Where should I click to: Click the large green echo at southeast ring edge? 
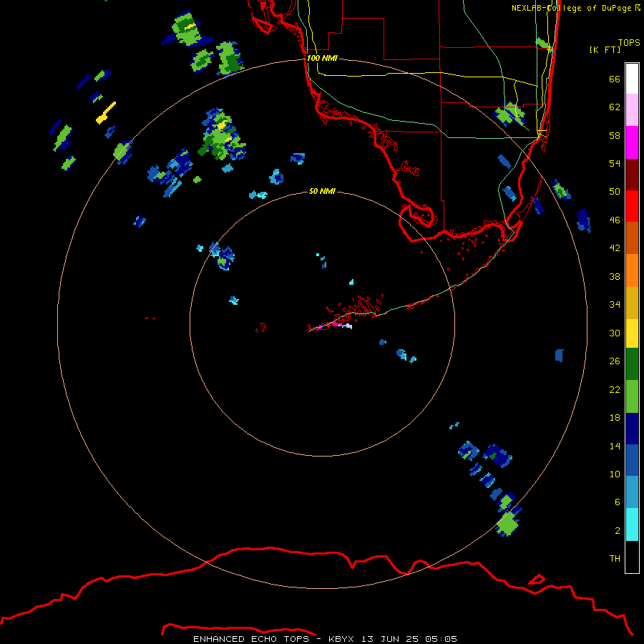click(x=508, y=524)
